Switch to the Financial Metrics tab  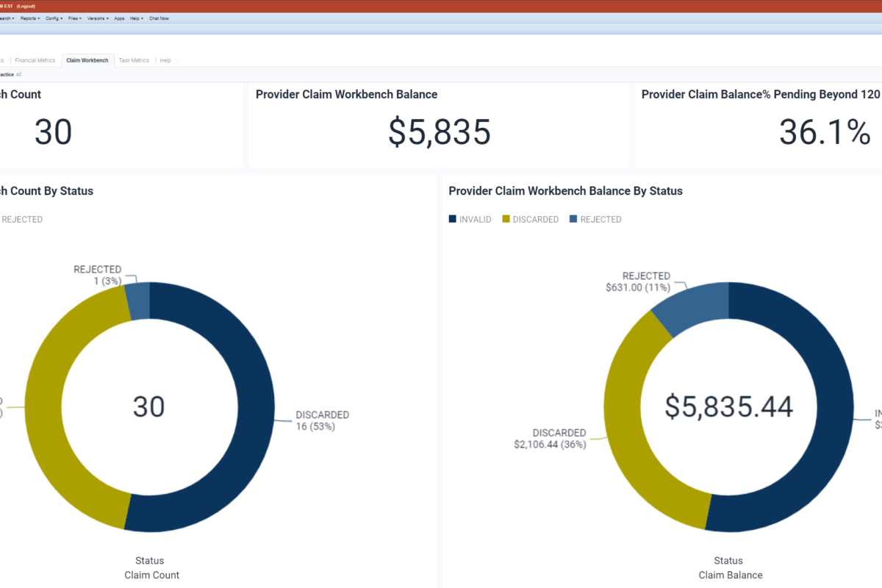35,60
